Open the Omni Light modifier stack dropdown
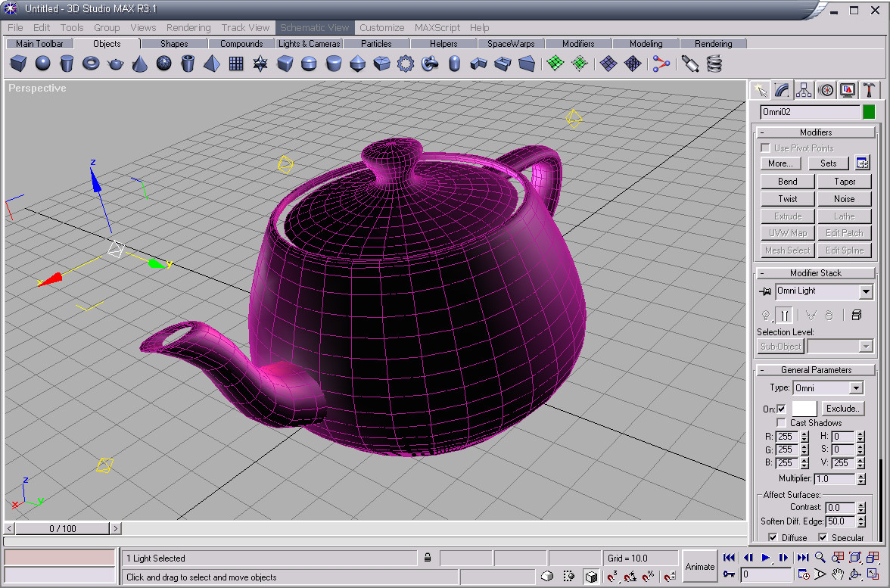The width and height of the screenshot is (890, 588). 866,292
